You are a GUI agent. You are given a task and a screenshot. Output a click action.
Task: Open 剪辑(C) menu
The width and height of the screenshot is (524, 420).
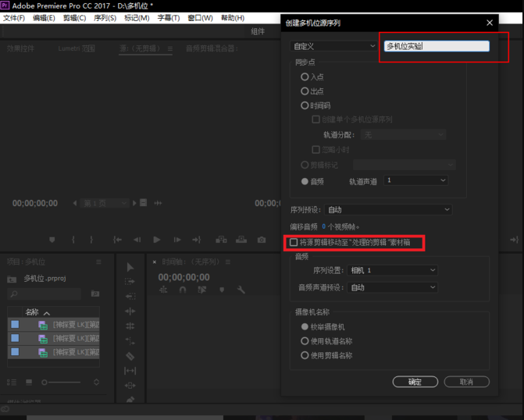click(74, 18)
